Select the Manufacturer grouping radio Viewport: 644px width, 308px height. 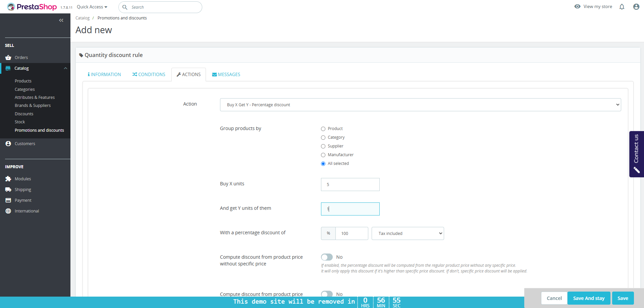pyautogui.click(x=323, y=155)
